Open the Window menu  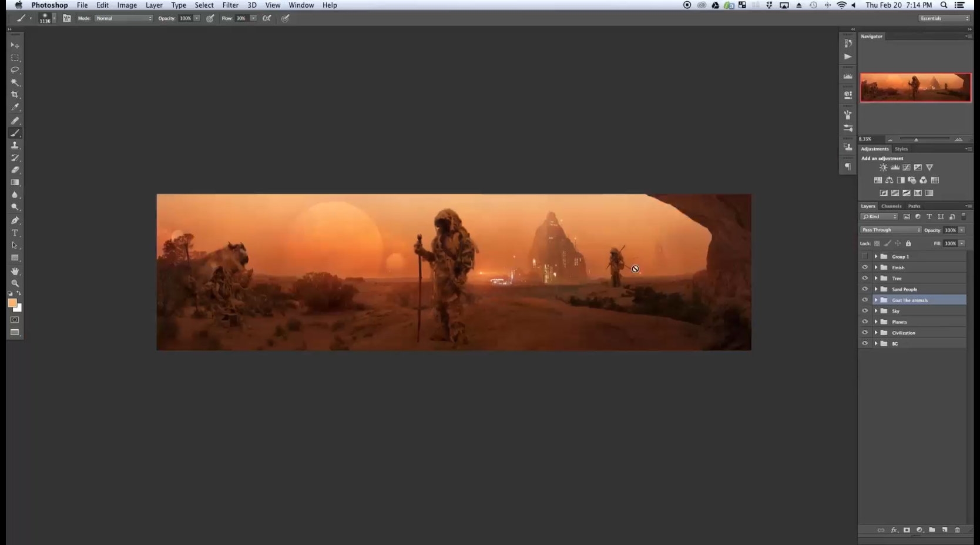(301, 5)
